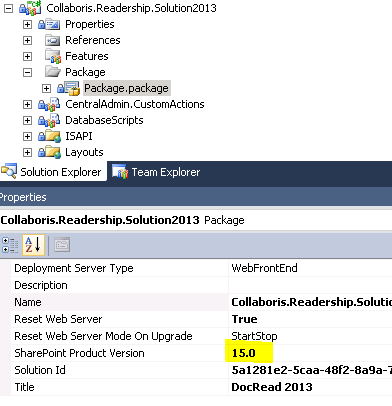Click the C# project icon for Collaboris.Readership.Solution2013
Screen dimensions: 392x406
30,8
